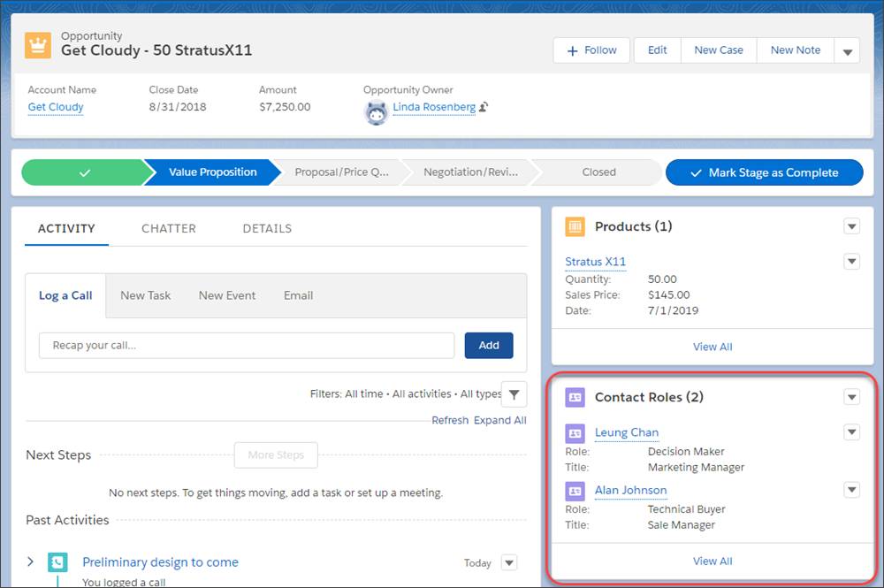The width and height of the screenshot is (884, 588).
Task: Select the Proposal/Price Quote stage
Action: pyautogui.click(x=341, y=172)
